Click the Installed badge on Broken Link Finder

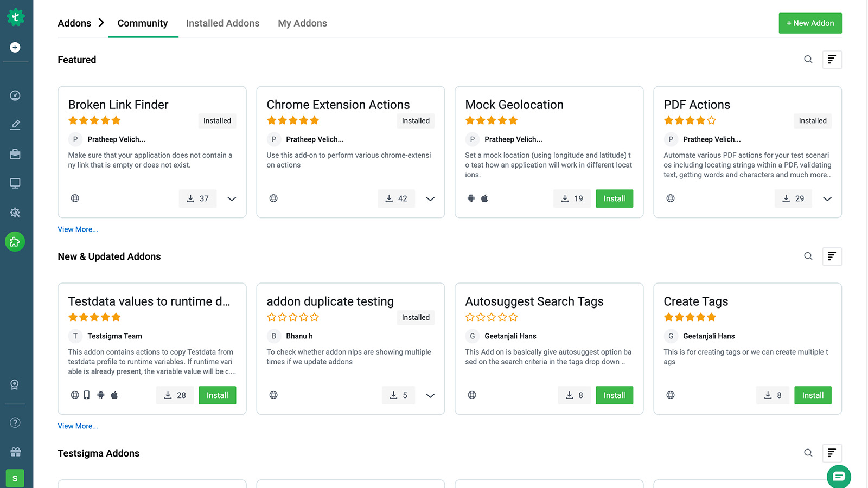[x=218, y=121]
